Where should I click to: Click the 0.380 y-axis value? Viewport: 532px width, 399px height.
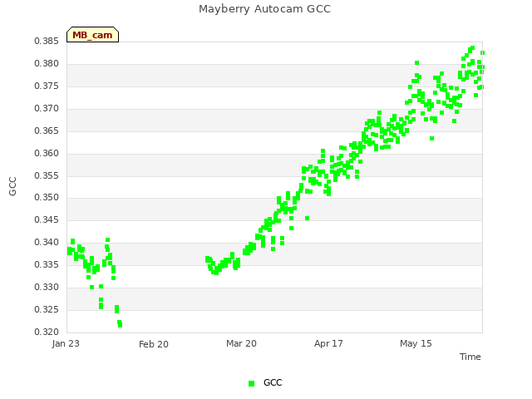click(x=47, y=64)
